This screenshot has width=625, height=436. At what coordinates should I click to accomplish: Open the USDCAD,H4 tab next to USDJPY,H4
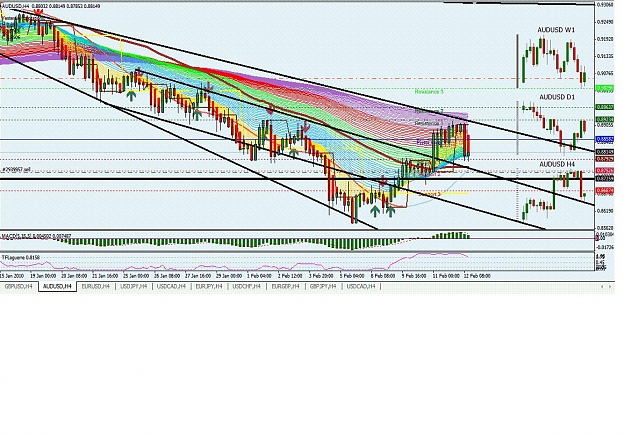pyautogui.click(x=171, y=286)
